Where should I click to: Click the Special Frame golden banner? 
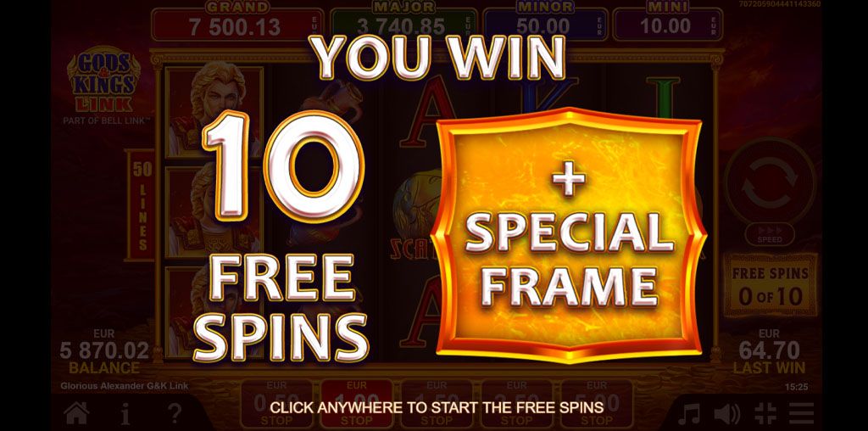click(x=570, y=234)
